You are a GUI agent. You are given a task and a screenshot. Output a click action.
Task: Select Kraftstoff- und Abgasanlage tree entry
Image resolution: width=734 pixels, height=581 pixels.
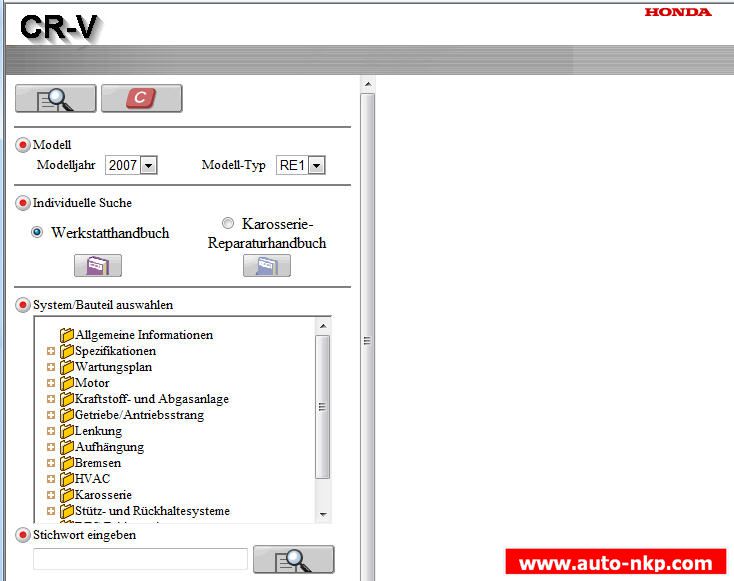(152, 399)
